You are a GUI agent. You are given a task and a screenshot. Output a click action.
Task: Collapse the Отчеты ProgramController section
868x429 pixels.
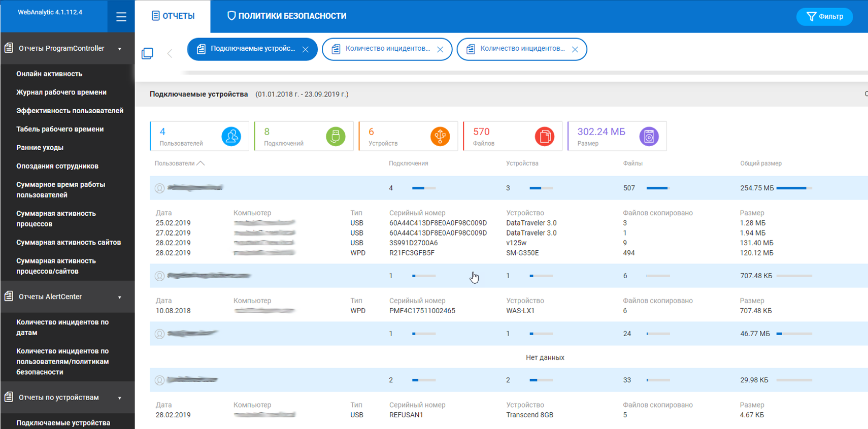[120, 49]
